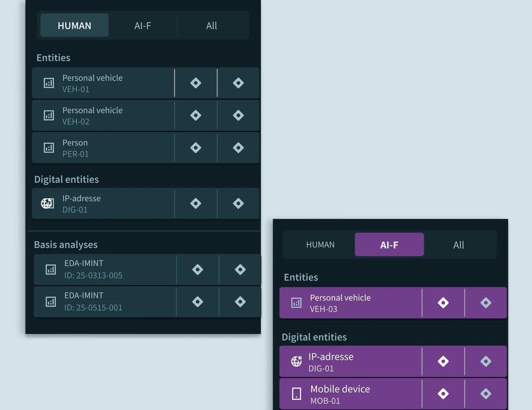Select IP-adresse DIG-01 label in purple panel
The width and height of the screenshot is (532, 410).
click(x=331, y=362)
